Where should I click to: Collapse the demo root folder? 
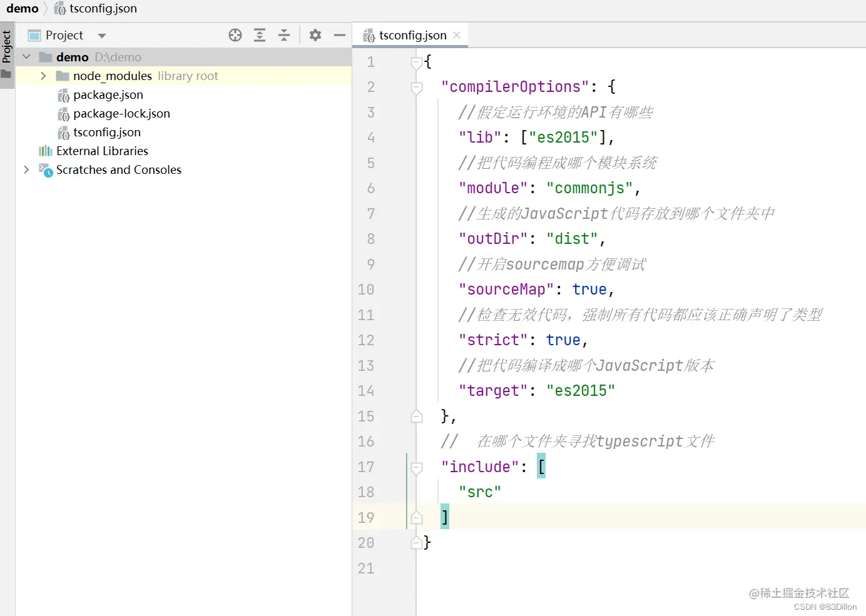[26, 57]
